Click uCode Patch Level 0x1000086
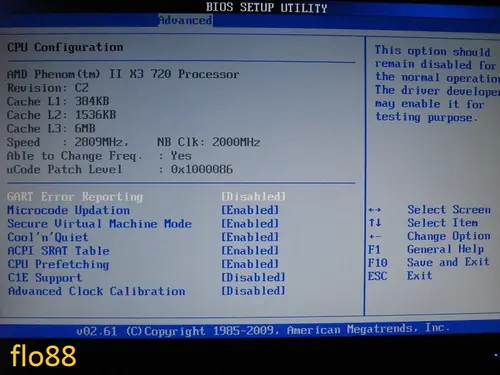The image size is (500, 375). (120, 169)
